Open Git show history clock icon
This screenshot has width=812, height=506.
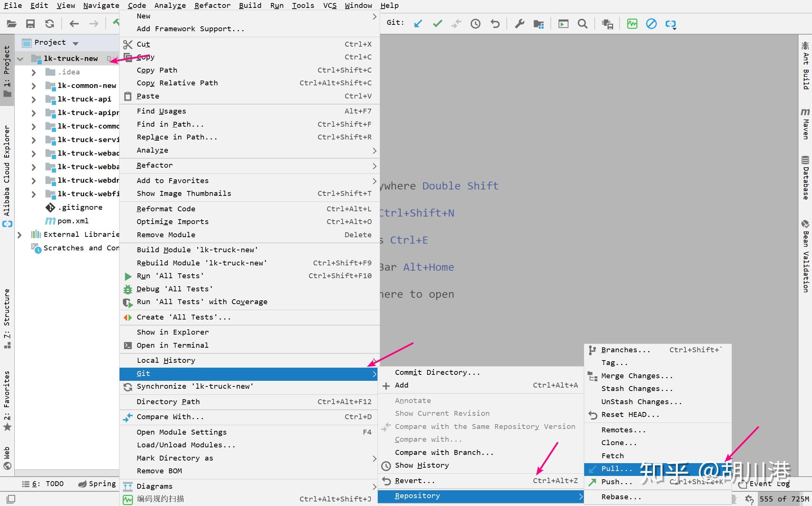(x=476, y=24)
